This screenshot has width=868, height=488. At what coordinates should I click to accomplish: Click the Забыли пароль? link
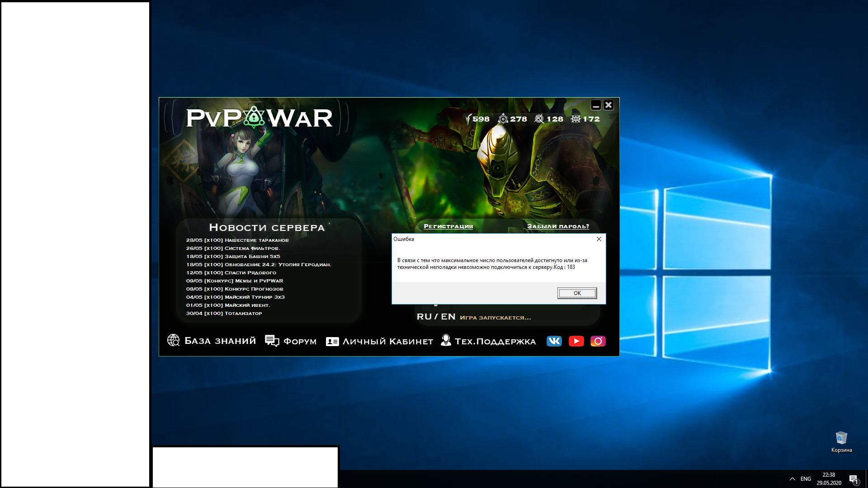tap(558, 226)
